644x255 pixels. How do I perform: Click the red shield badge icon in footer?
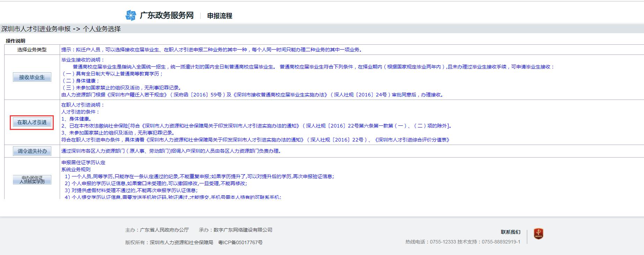(539, 234)
